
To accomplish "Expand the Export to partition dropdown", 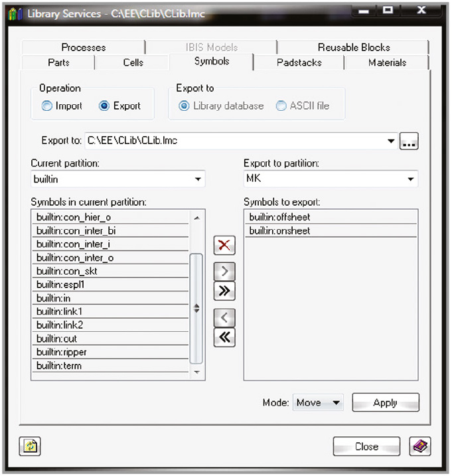I will [411, 179].
